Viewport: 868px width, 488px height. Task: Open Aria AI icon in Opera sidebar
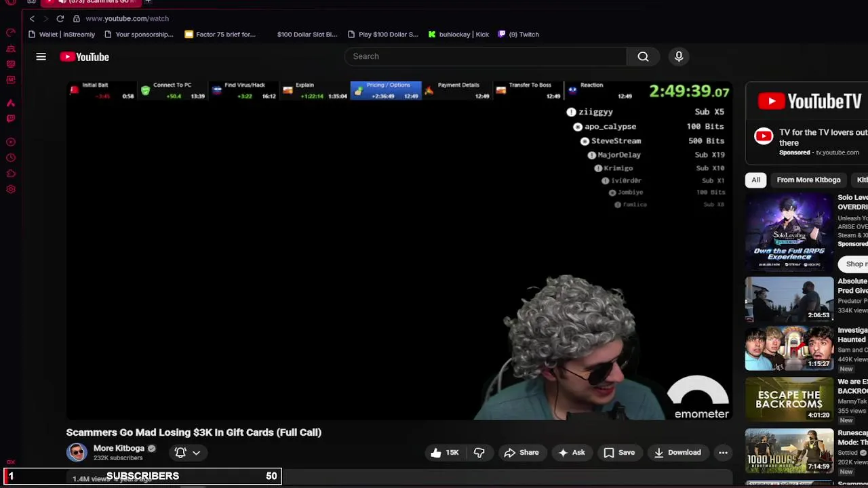coord(11,103)
